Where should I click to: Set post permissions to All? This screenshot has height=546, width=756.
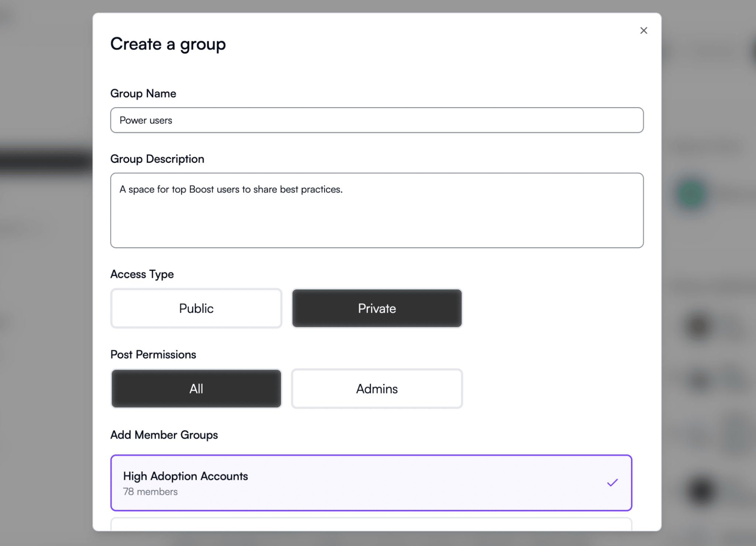click(196, 389)
